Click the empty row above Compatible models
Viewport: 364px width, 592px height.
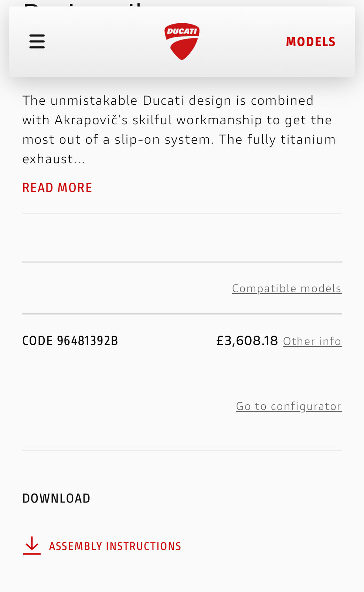(182, 238)
